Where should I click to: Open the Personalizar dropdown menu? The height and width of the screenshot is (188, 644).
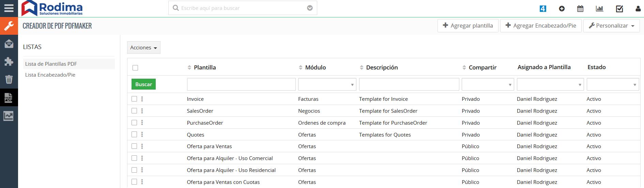611,26
